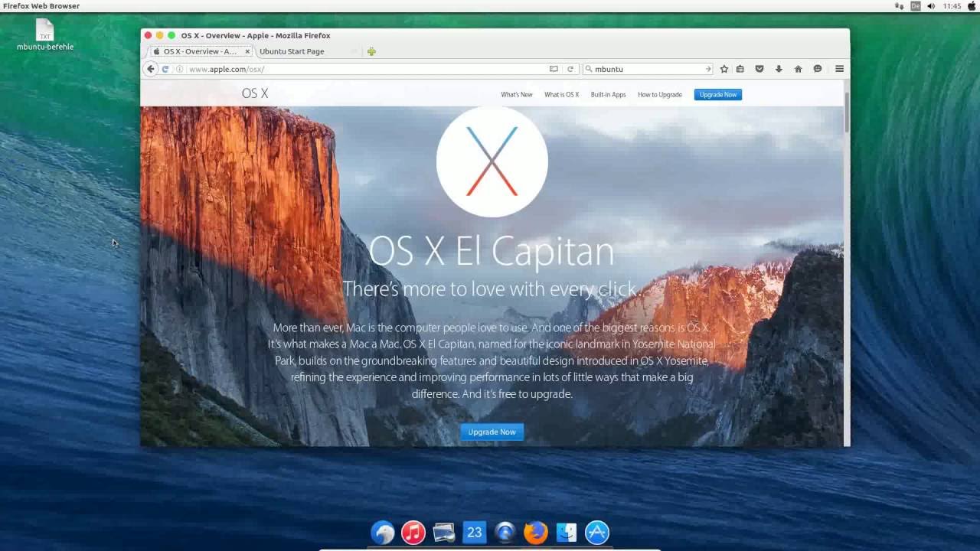Click reload arrow at the address bar's right end

click(x=570, y=69)
